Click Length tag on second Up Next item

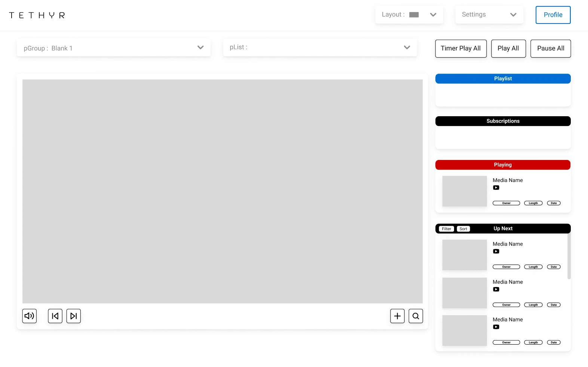[533, 305]
